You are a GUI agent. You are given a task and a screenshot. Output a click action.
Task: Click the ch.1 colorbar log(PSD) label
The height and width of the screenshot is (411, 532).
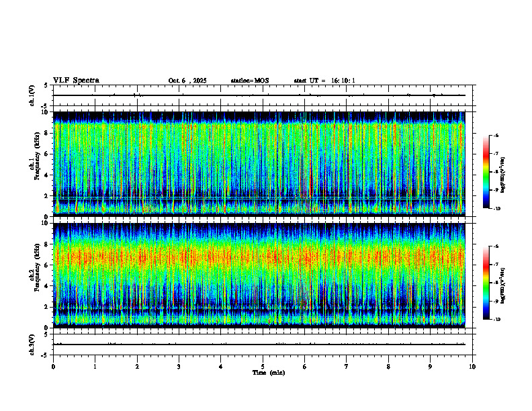[x=503, y=175]
